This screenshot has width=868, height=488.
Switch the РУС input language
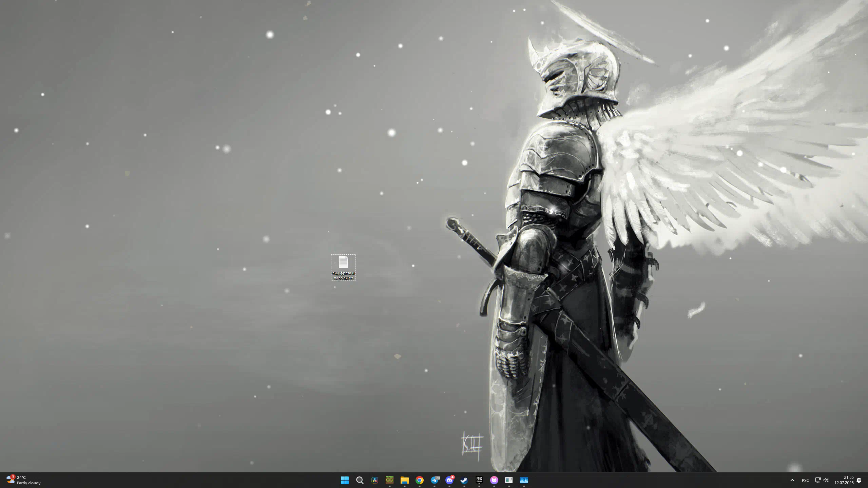pyautogui.click(x=805, y=480)
